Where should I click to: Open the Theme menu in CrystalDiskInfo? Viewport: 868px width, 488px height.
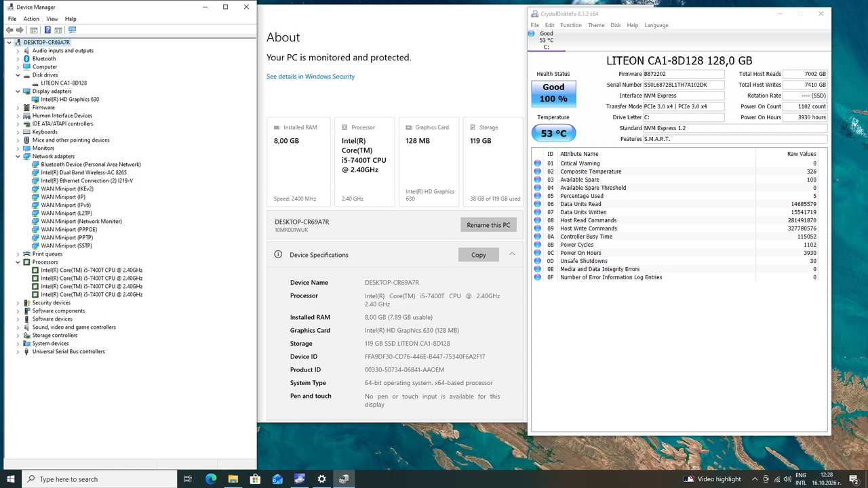[x=596, y=25]
